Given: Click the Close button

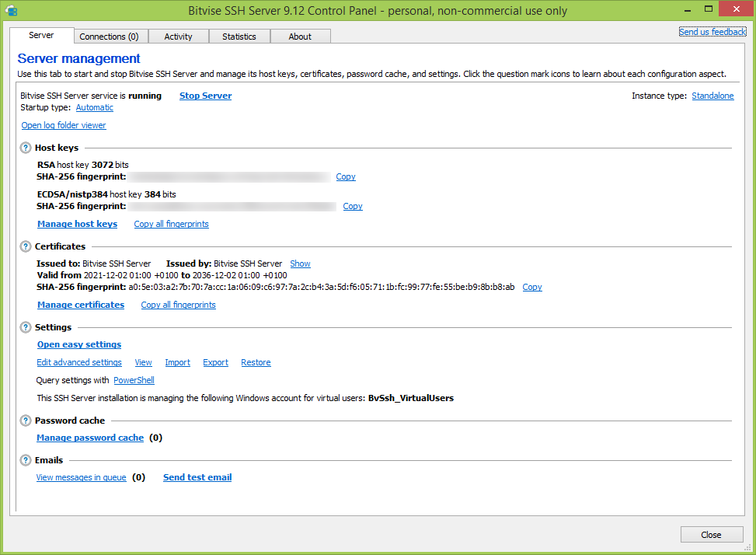Looking at the screenshot, I should pos(711,535).
